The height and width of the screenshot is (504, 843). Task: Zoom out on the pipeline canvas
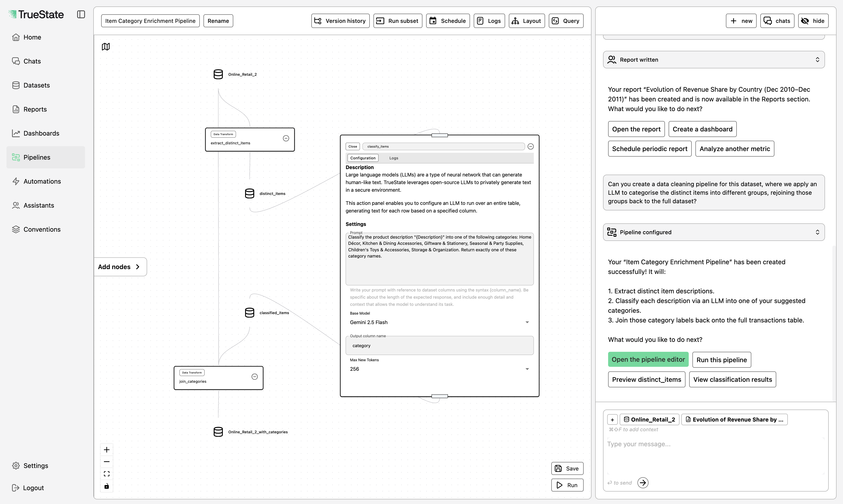[x=107, y=461]
